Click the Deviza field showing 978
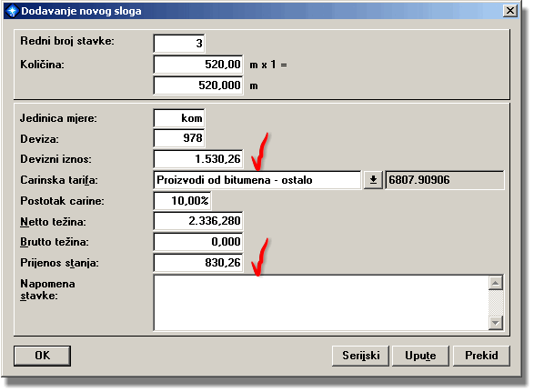This screenshot has width=534, height=392. tap(179, 138)
